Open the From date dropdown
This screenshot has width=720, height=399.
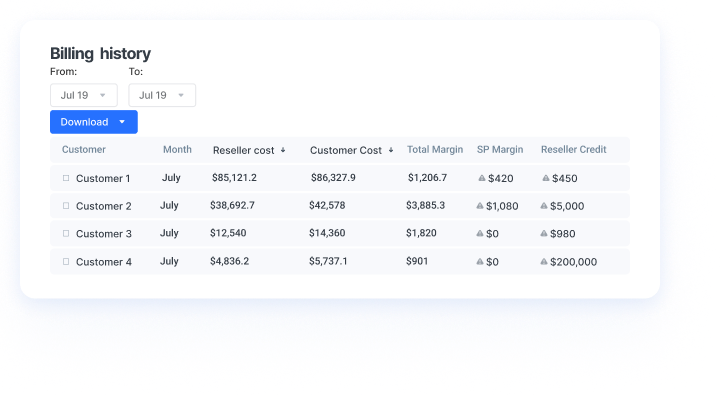84,95
